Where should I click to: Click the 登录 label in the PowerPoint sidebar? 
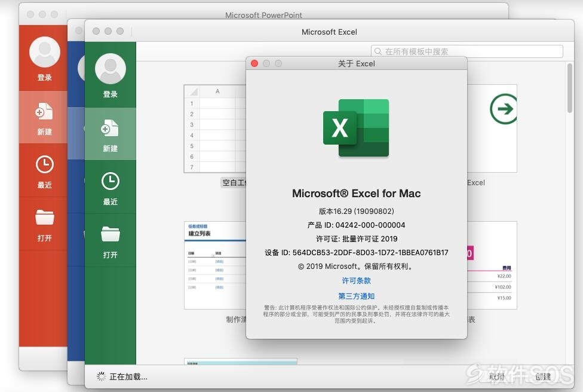tap(45, 77)
